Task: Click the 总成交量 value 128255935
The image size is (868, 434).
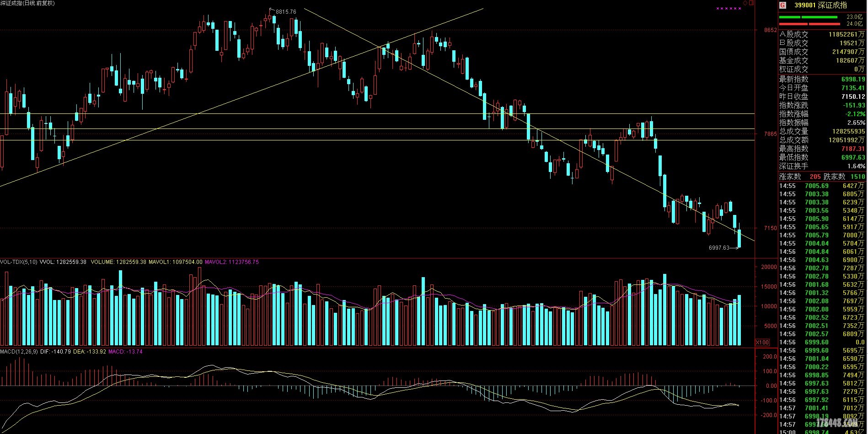Action: pos(848,131)
